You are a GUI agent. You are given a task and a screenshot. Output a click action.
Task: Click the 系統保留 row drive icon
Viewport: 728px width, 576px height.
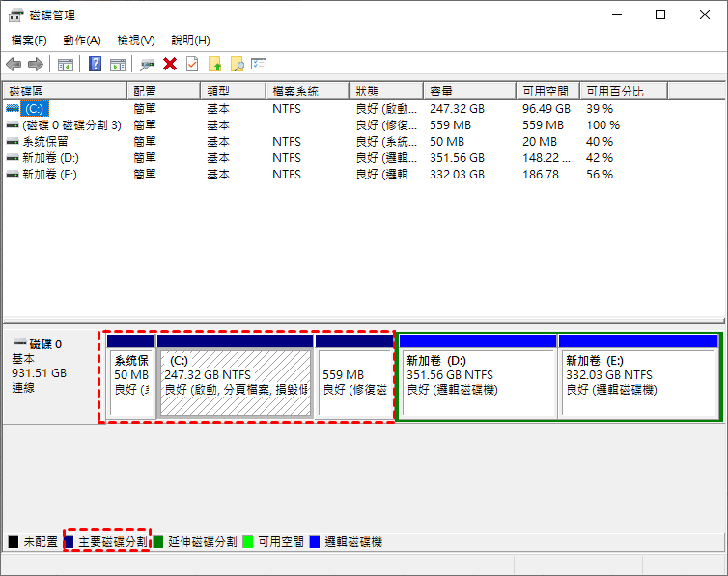tap(13, 142)
